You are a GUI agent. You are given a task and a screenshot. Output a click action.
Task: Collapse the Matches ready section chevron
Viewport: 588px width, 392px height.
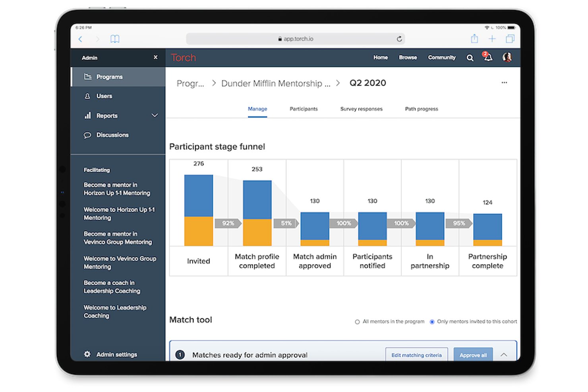pos(504,355)
